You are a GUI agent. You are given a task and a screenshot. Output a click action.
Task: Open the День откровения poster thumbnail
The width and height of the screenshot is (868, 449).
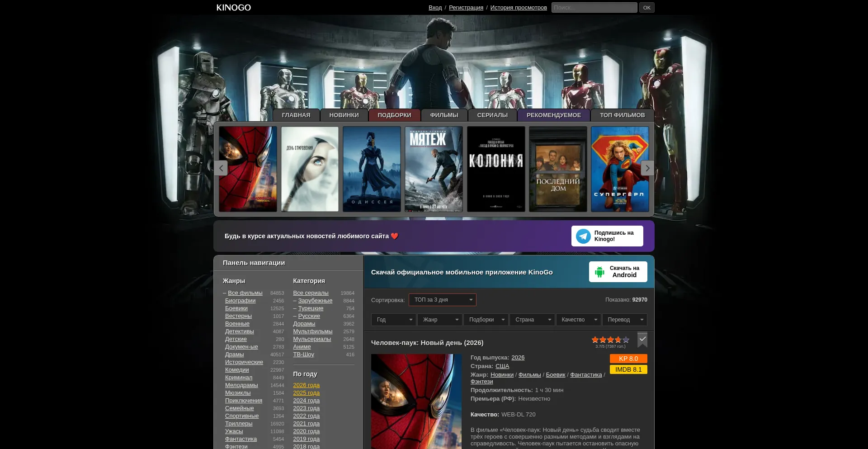(310, 169)
